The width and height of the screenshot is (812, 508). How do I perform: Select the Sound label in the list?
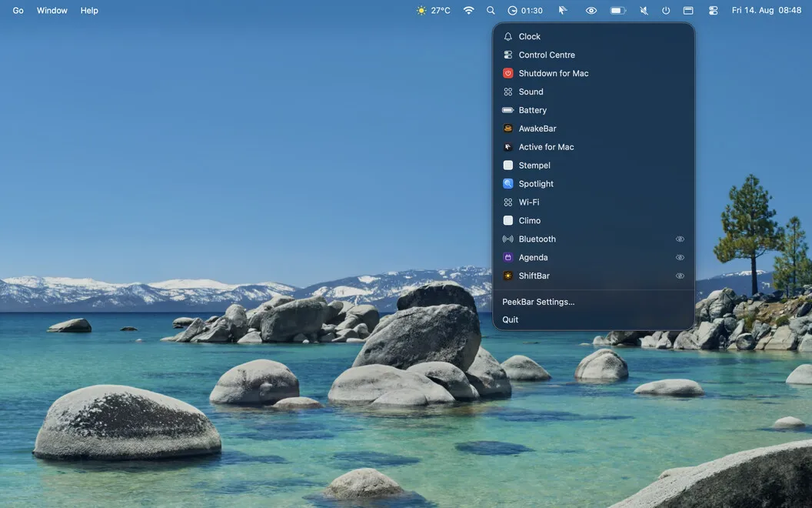531,92
